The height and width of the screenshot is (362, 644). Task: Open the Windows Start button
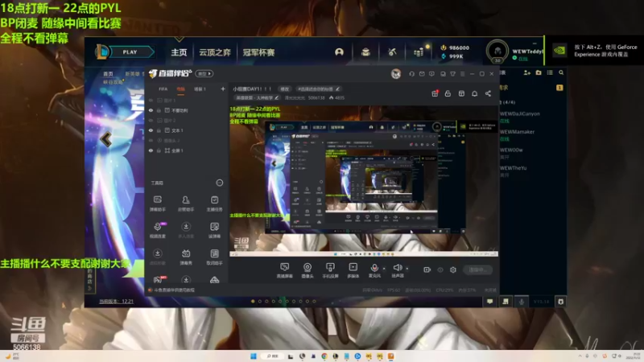[x=253, y=356]
